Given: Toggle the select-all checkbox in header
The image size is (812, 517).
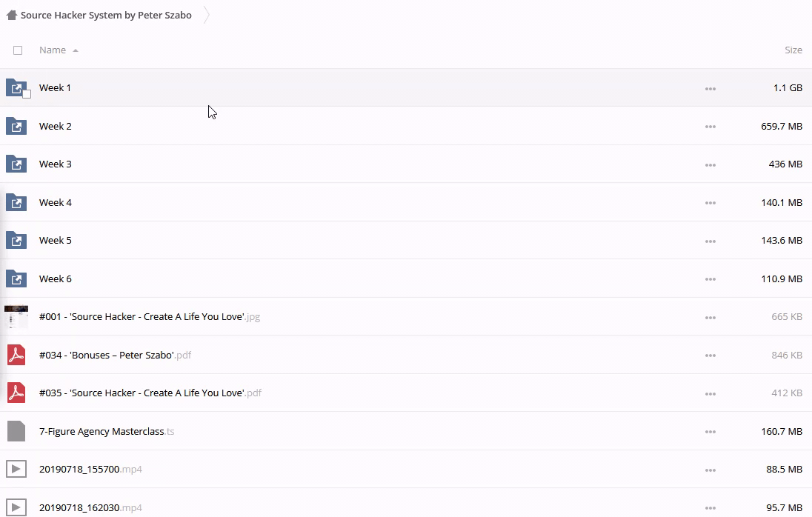Looking at the screenshot, I should [x=18, y=50].
